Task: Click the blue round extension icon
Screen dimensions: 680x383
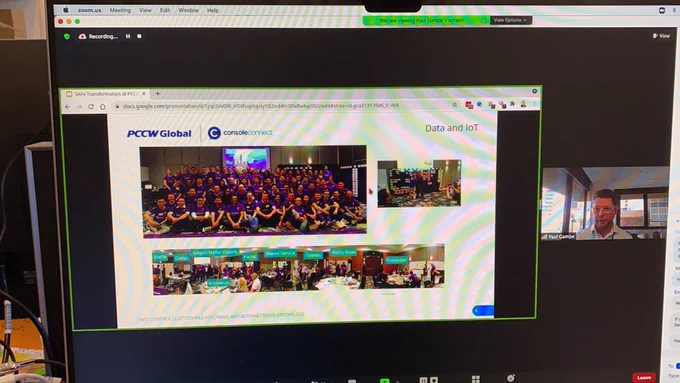Action: tap(480, 105)
